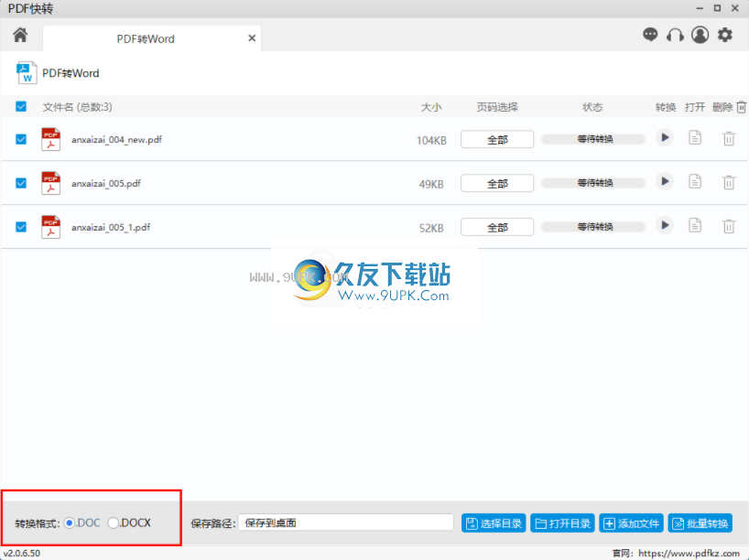Delete all files via header trash icon
The image size is (749, 560).
(742, 107)
